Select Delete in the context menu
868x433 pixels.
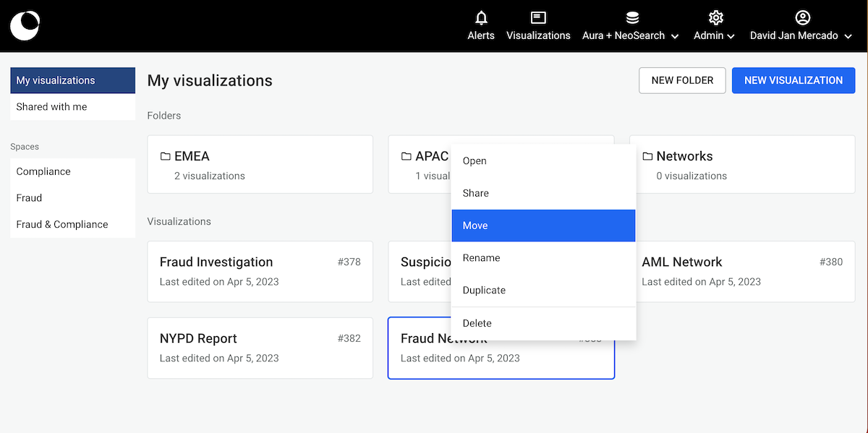543,323
